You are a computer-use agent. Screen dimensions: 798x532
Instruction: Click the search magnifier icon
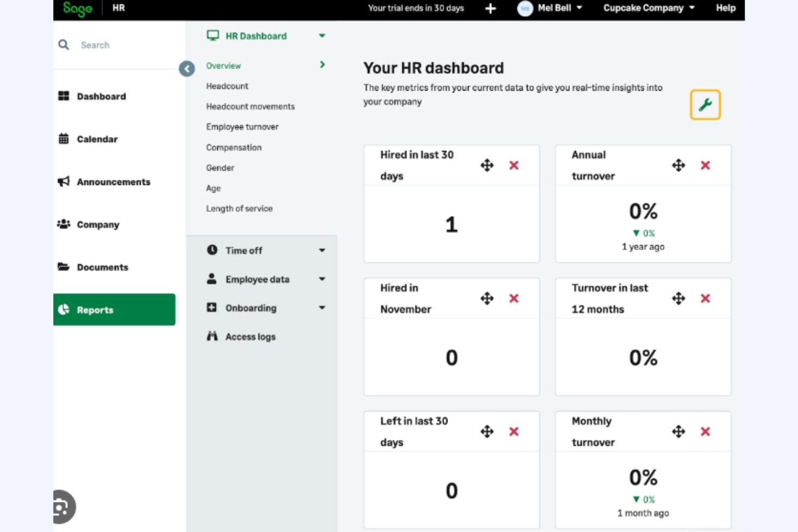tap(64, 45)
